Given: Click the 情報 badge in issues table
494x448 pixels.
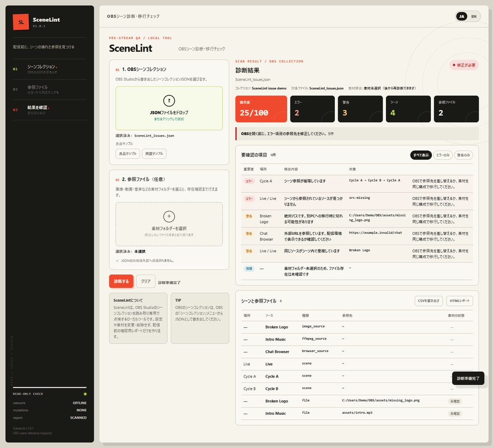Looking at the screenshot, I should point(249,269).
